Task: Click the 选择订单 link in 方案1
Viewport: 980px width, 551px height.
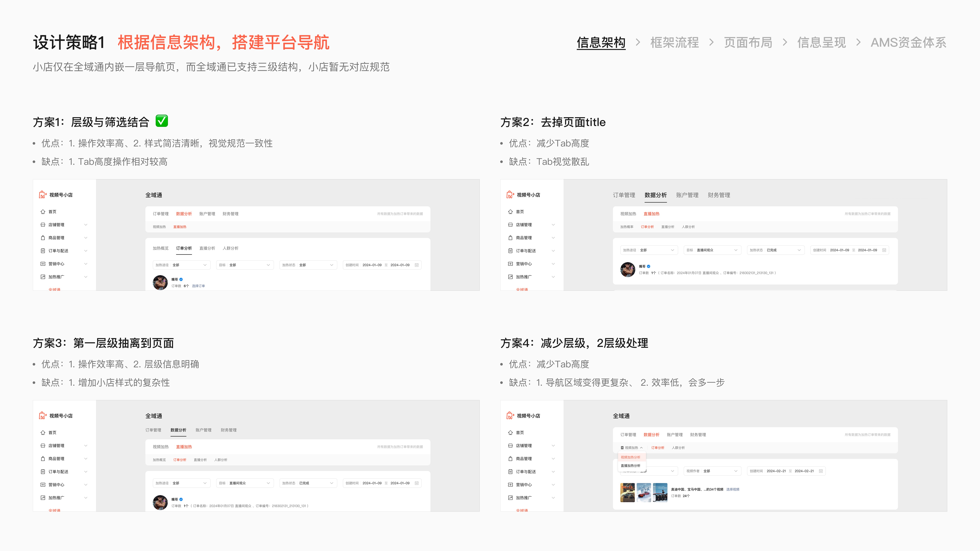Action: coord(198,286)
